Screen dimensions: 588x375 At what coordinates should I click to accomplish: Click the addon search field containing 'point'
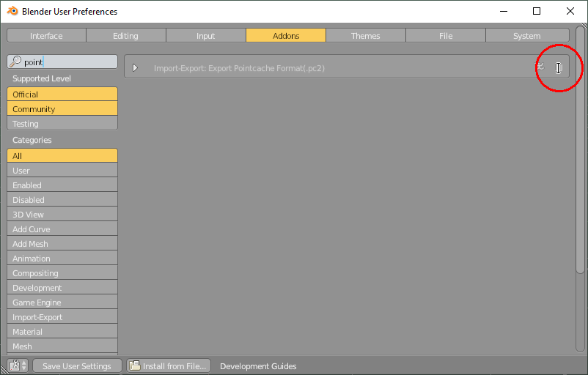point(62,62)
